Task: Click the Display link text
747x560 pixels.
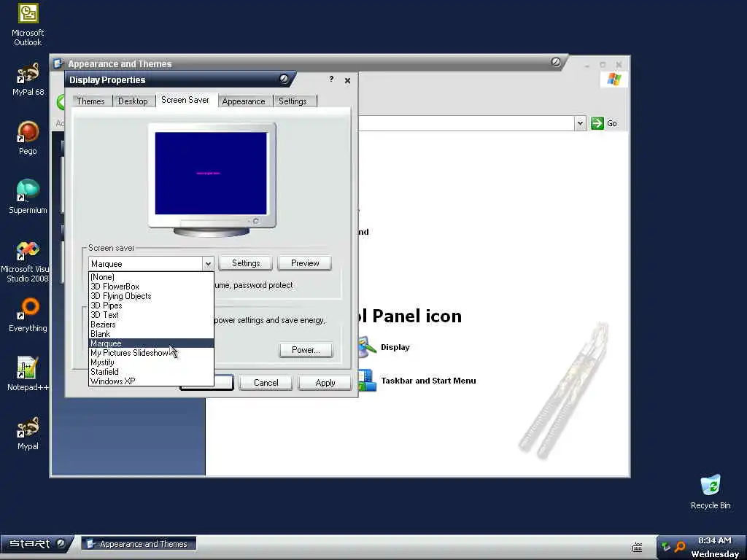Action: point(395,347)
